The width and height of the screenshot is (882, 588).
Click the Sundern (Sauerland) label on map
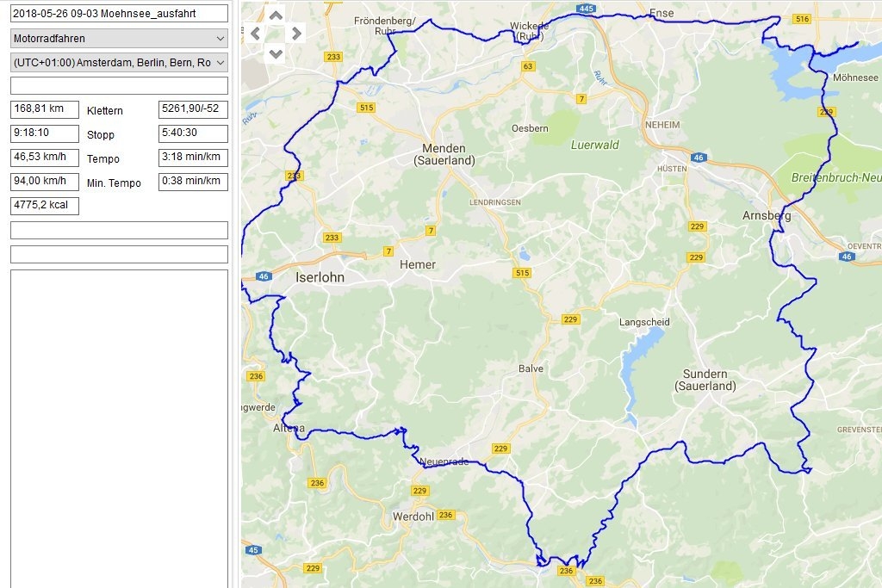[x=705, y=380]
